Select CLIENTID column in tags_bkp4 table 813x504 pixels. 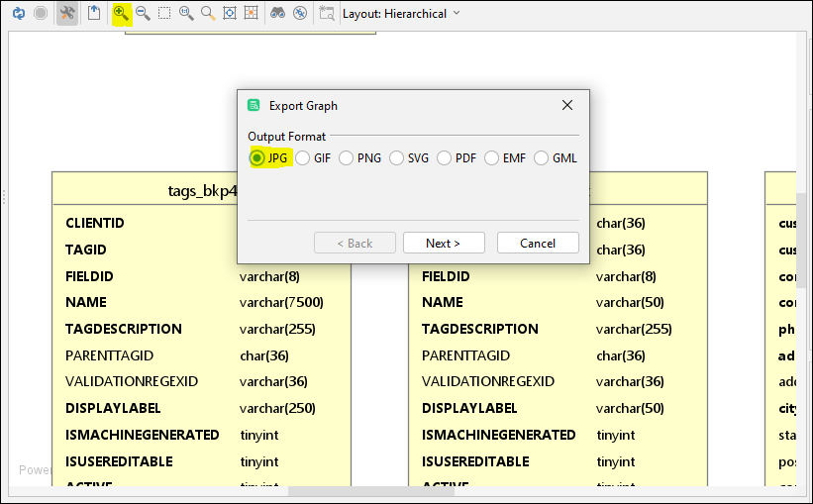tap(94, 223)
